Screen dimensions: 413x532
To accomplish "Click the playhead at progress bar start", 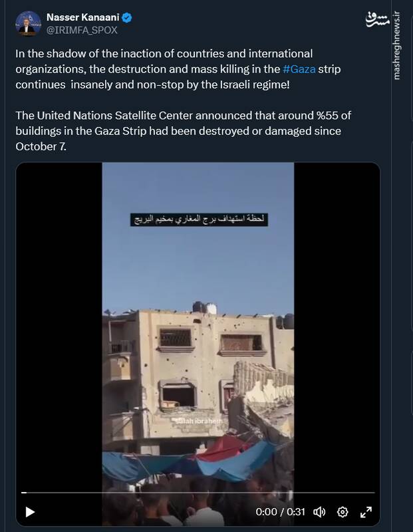I will tap(23, 492).
